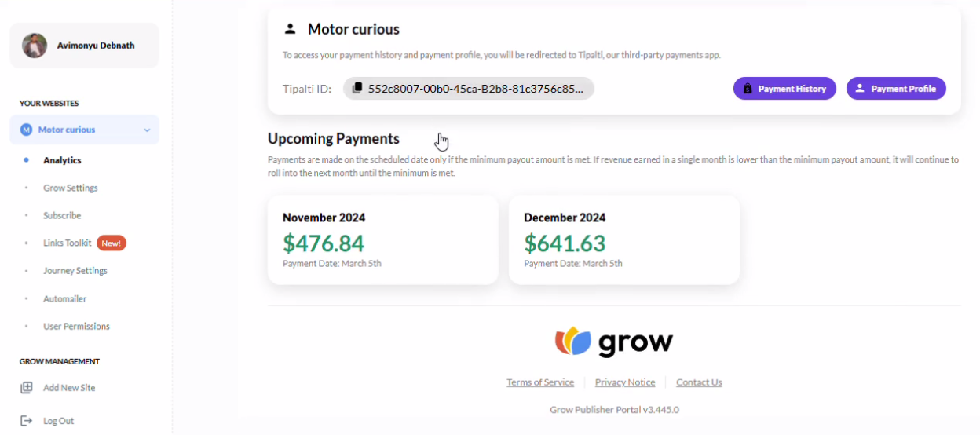
Task: Copy the Tipalti ID with the clipboard icon
Action: [357, 89]
